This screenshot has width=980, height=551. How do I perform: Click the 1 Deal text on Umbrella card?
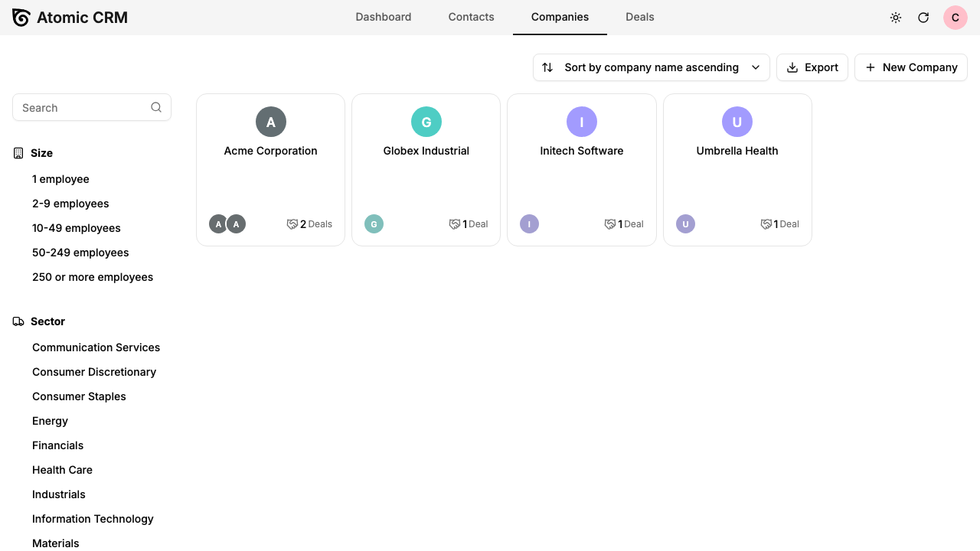click(x=786, y=224)
